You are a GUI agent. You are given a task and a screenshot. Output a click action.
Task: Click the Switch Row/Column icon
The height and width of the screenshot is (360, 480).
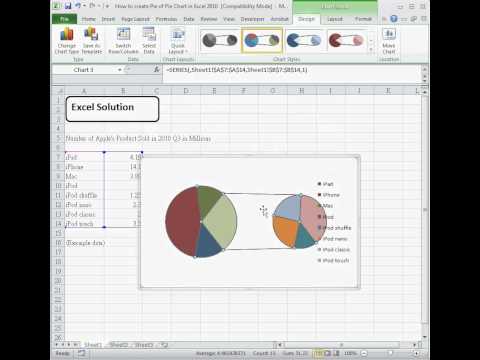point(123,41)
